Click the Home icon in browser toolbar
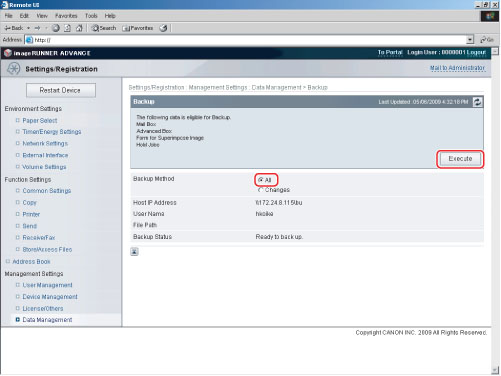 tap(79, 28)
